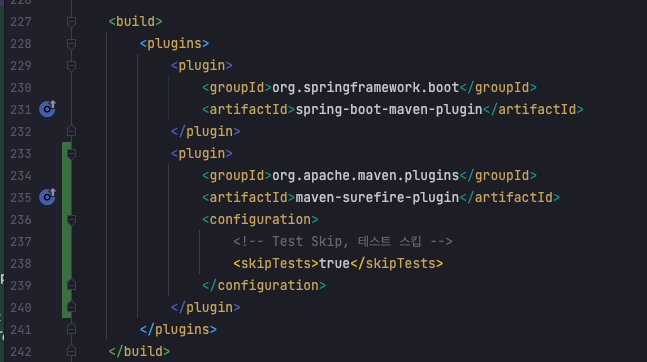Screen dimensions: 647x362
Task: Click the closing </build> tag
Action: (139, 351)
